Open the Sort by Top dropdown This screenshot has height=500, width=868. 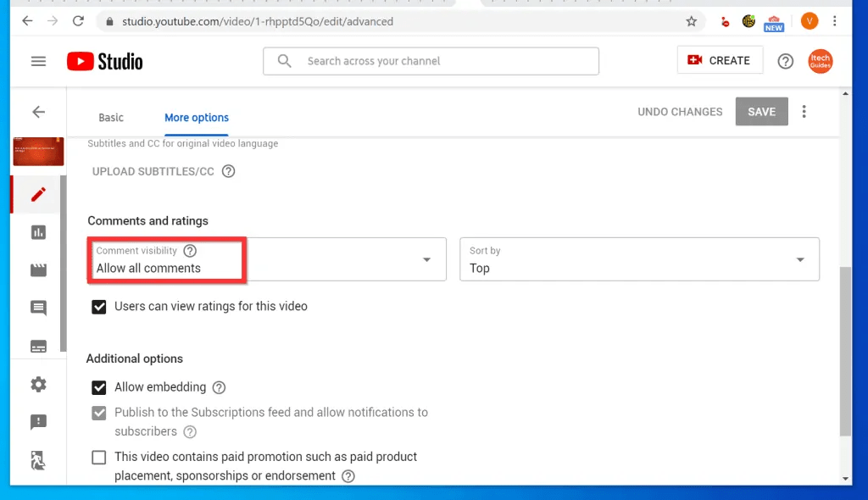[639, 261]
